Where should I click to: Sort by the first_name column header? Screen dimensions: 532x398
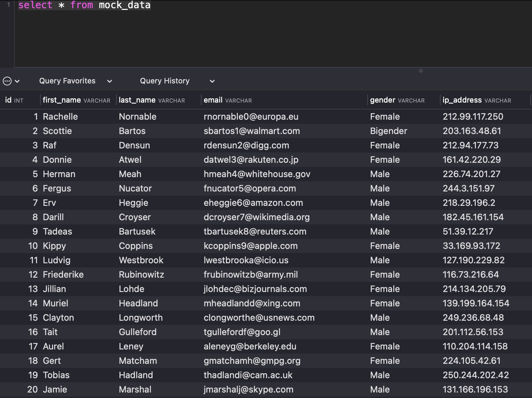[76, 100]
